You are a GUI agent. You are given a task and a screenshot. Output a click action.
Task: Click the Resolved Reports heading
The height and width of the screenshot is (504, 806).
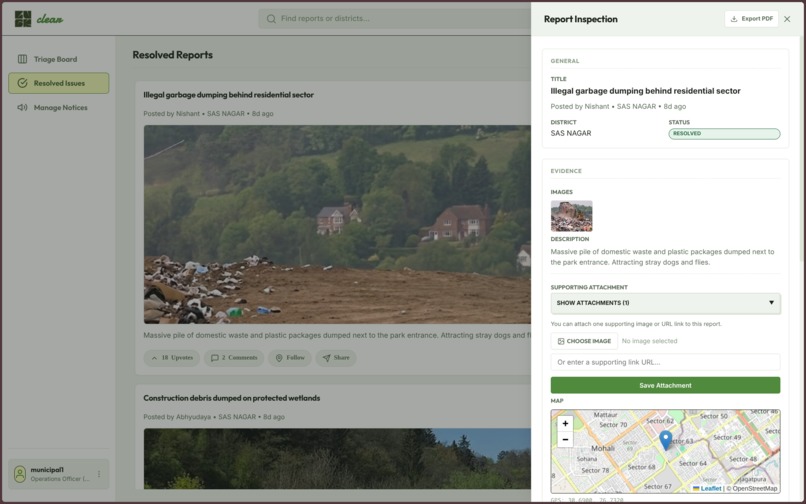tap(173, 55)
